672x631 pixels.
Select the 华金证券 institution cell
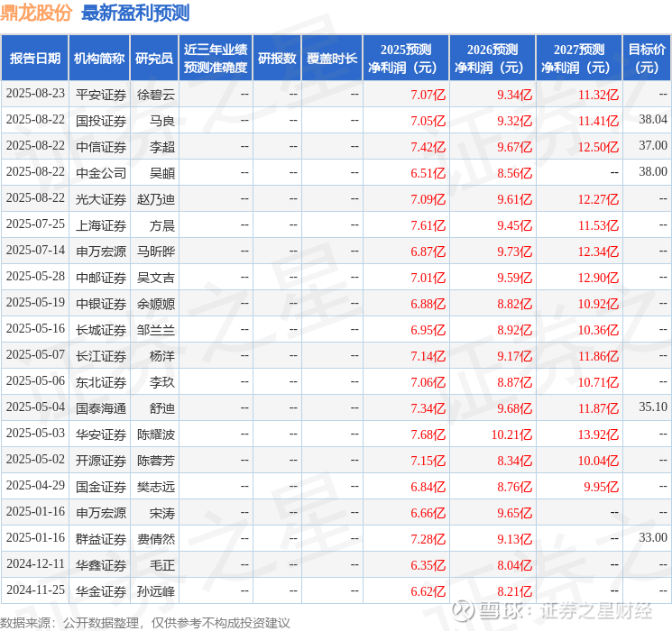click(x=101, y=591)
